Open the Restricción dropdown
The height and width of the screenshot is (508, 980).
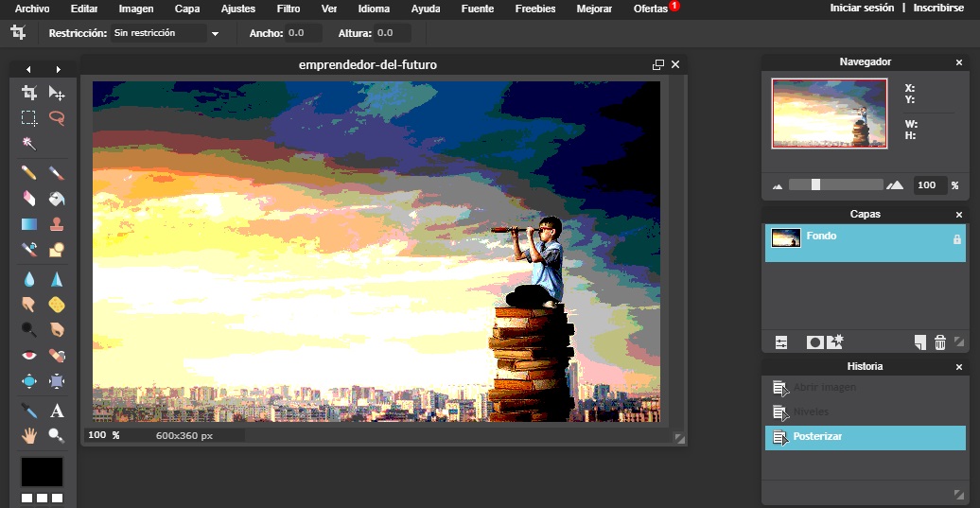click(166, 33)
